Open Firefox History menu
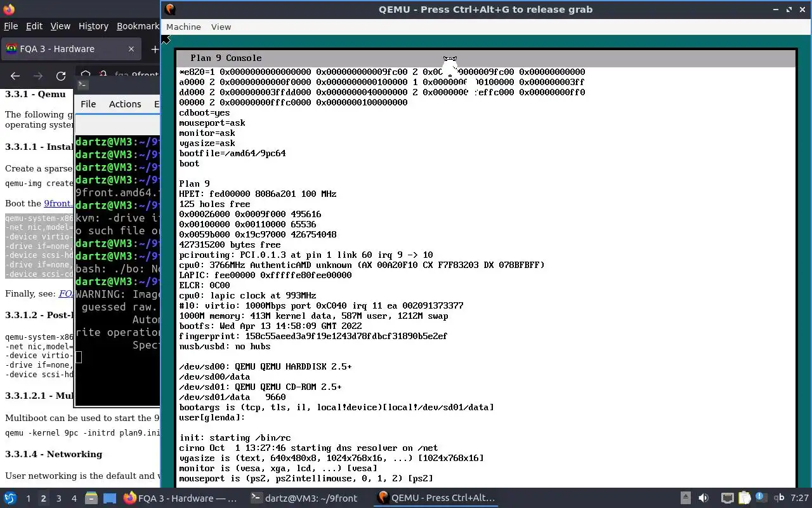The image size is (812, 508). 93,26
